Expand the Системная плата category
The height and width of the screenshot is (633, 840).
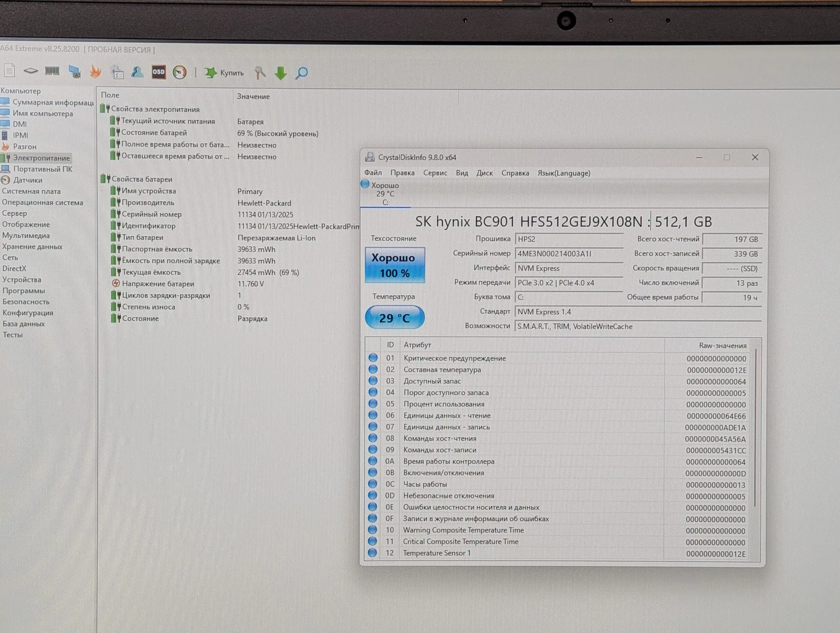[31, 191]
